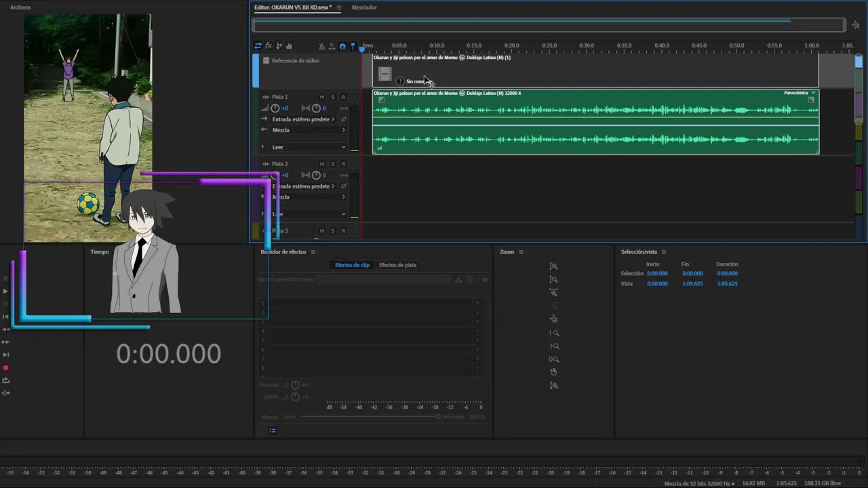
Task: Open the Zoom panel menu
Action: (521, 252)
